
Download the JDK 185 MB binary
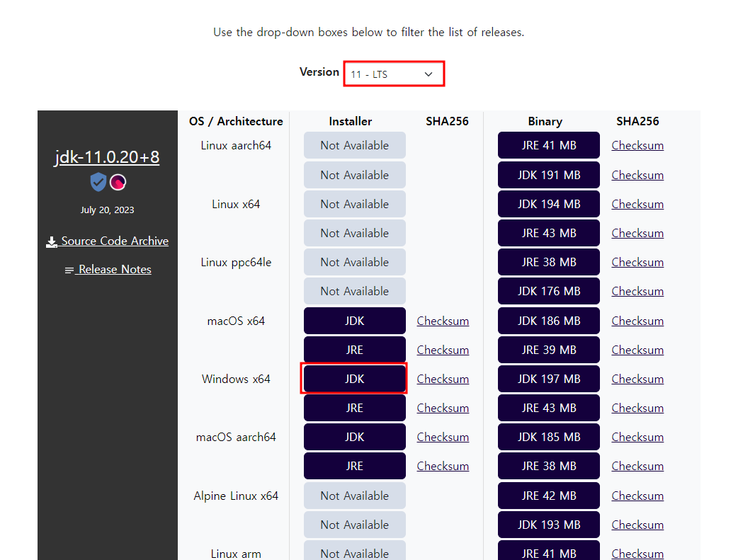[x=549, y=437]
